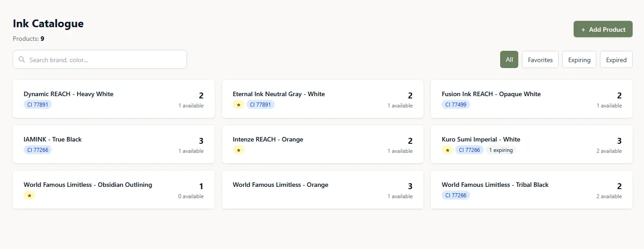Open Dynamic REACH - Heavy White card

point(69,94)
